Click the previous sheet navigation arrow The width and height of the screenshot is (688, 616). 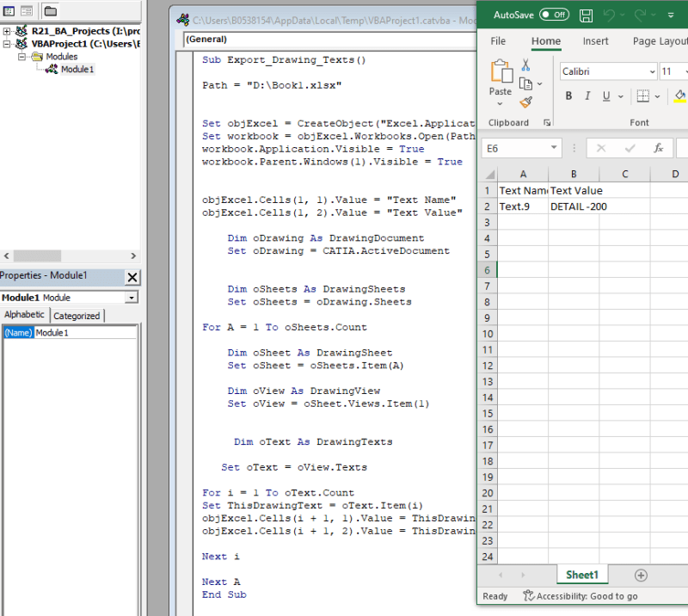click(501, 575)
